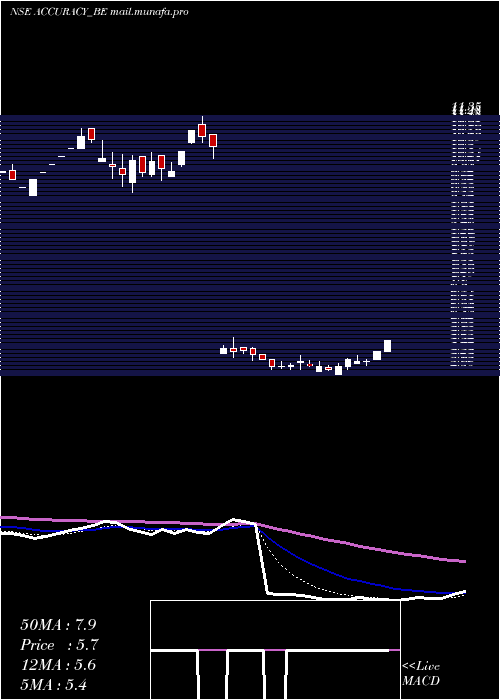This screenshot has height=700, width=500.
Task: Click the 'NSE ACCURACY_BE mail.munafa.pro' title text
Action: (99, 12)
